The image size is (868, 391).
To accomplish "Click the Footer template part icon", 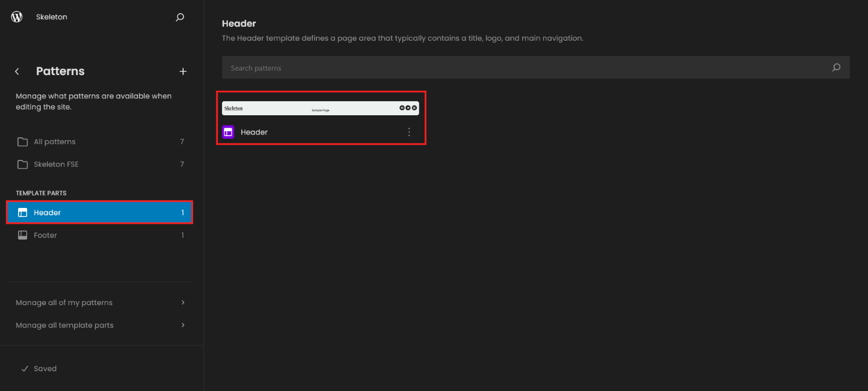I will 23,235.
